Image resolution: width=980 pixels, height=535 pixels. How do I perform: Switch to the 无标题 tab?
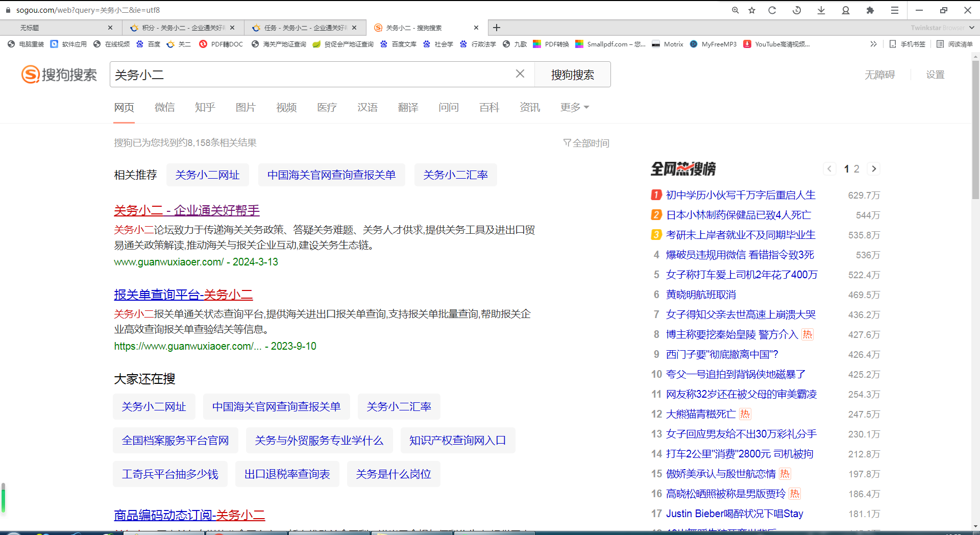(61, 28)
